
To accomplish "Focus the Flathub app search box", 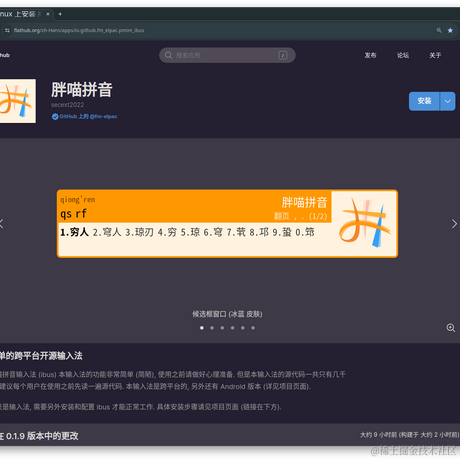I will coord(227,55).
